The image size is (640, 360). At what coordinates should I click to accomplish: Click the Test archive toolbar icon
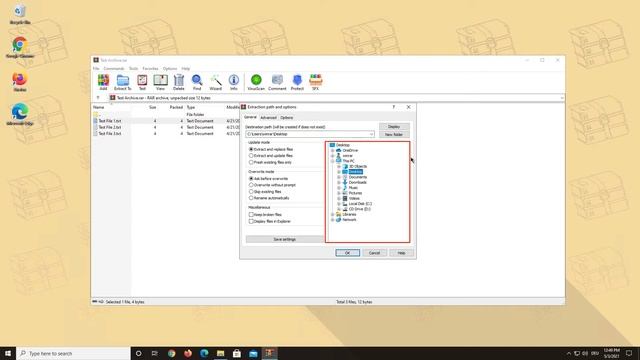tap(142, 82)
